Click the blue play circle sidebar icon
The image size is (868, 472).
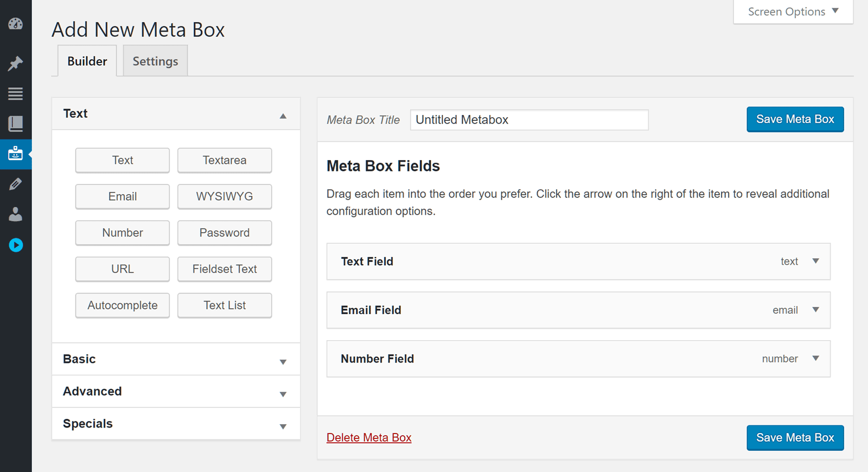coord(16,245)
